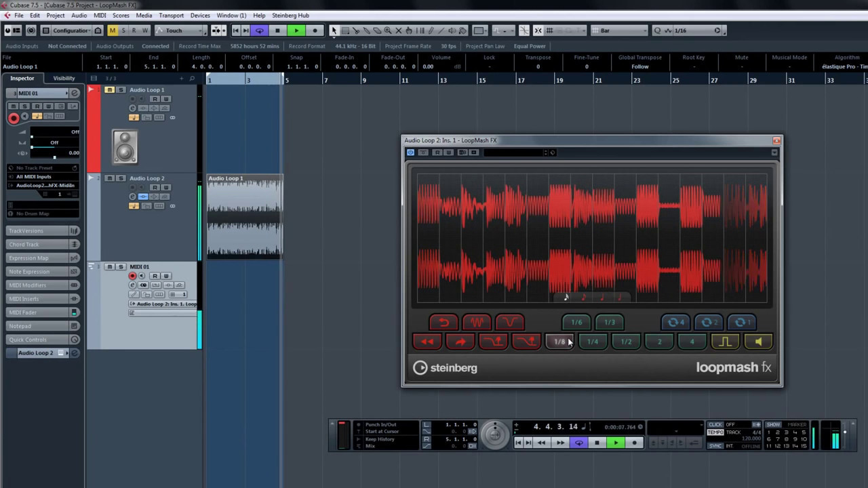Screen dimensions: 868x488
Task: Click edit channel settings on Audio Loop 2
Action: click(x=133, y=197)
